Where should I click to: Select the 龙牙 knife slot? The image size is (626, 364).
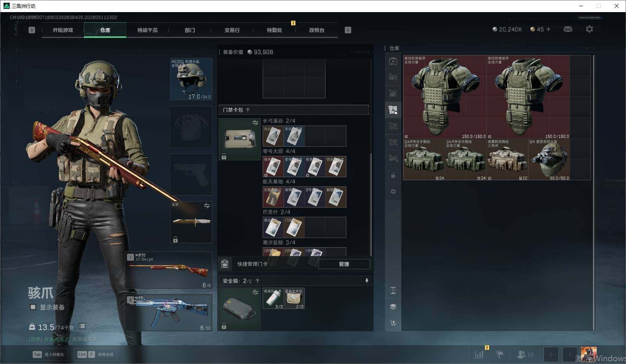(191, 222)
